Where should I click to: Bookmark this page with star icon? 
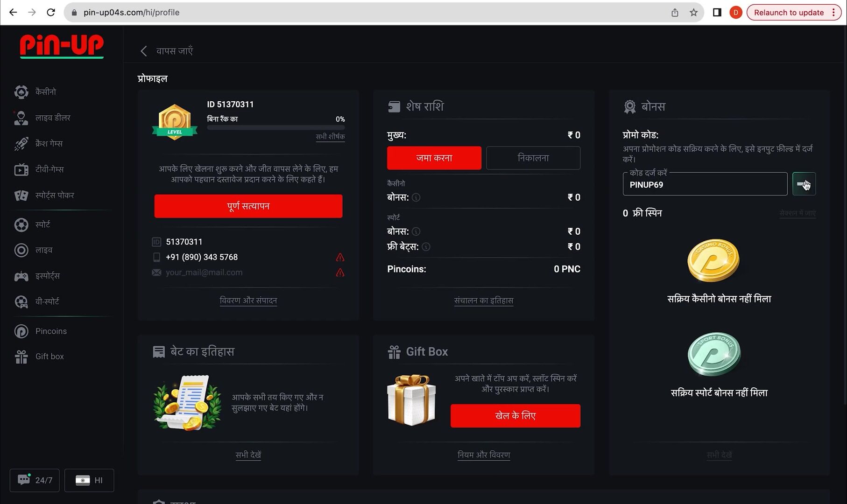tap(693, 13)
